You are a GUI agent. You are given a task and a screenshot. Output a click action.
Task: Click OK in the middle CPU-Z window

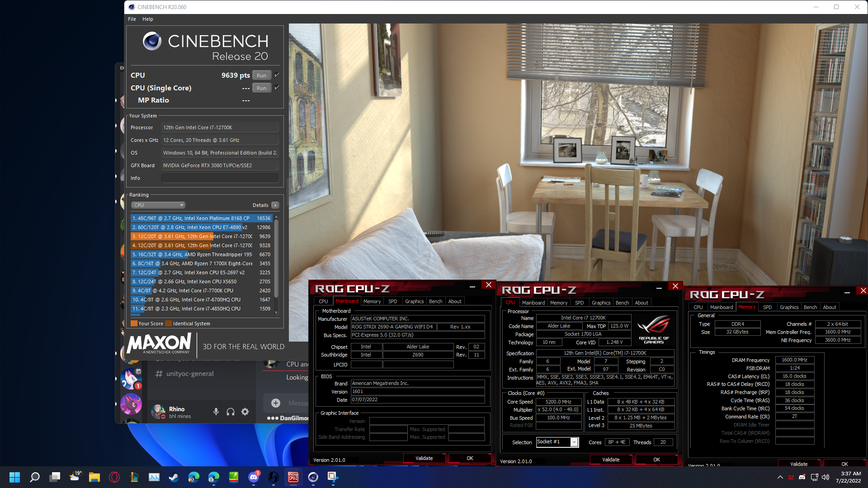point(656,460)
